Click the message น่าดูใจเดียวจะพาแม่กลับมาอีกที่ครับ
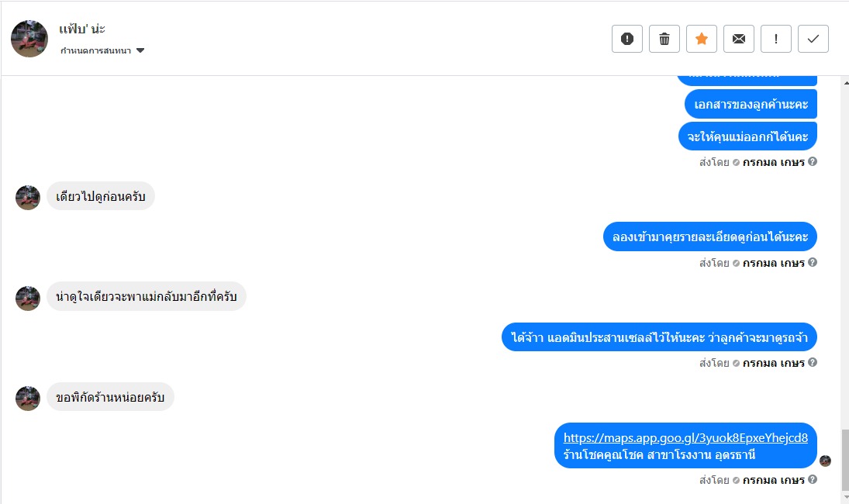 click(x=147, y=297)
